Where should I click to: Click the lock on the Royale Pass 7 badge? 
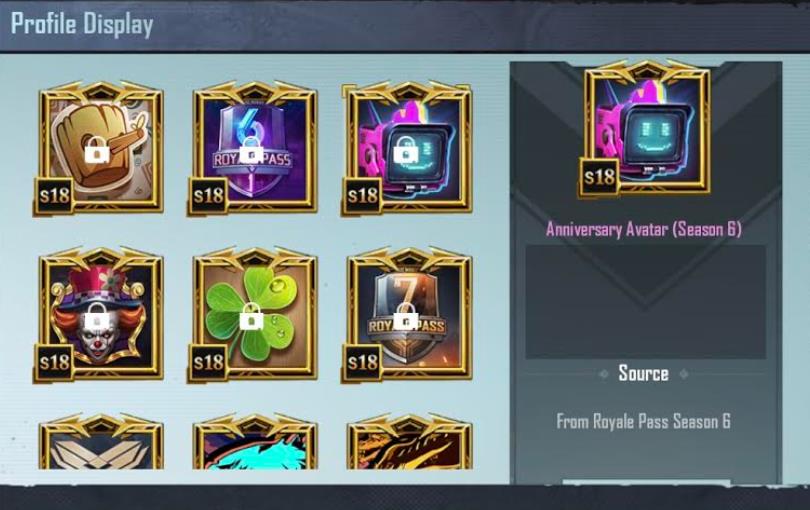pos(406,316)
